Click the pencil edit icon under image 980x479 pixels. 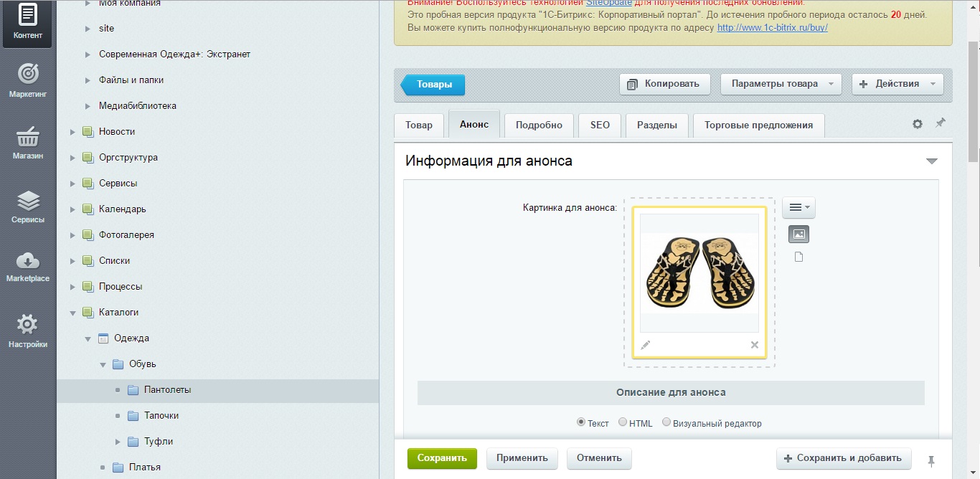tap(645, 345)
